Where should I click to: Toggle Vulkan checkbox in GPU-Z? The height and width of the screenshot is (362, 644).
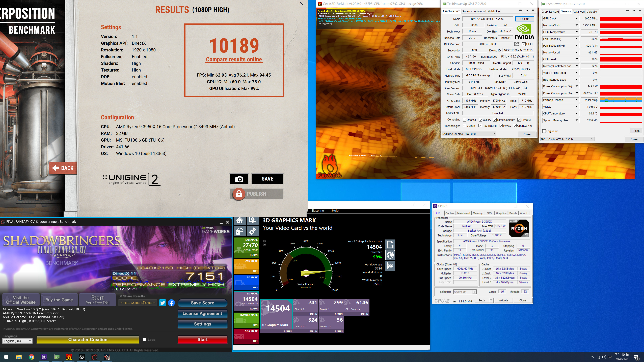tap(464, 126)
